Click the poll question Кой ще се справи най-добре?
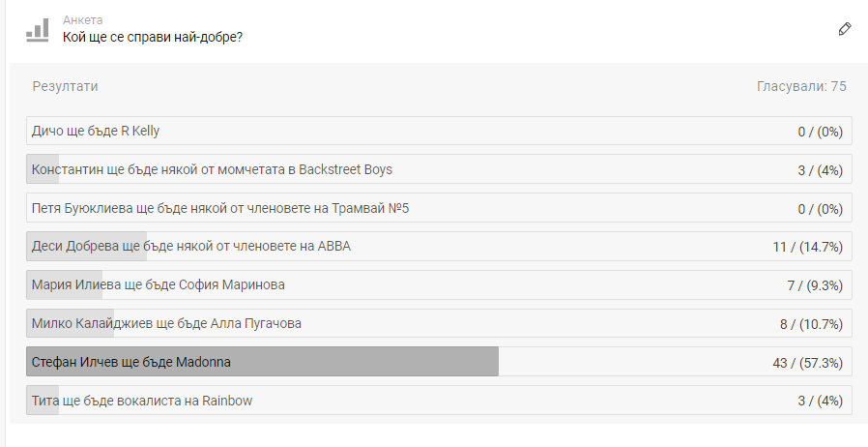This screenshot has height=447, width=868. [x=153, y=37]
